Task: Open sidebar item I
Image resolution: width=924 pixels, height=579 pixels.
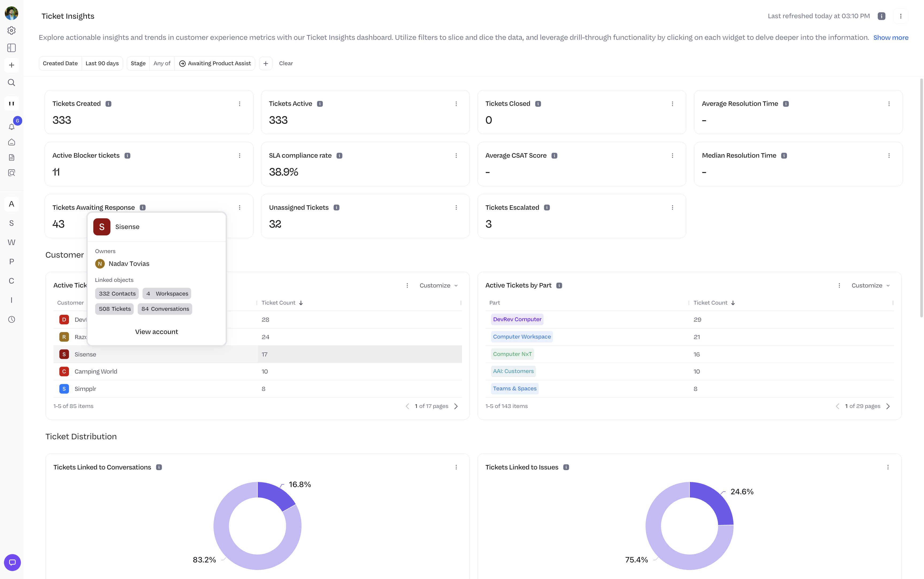Action: pyautogui.click(x=11, y=300)
